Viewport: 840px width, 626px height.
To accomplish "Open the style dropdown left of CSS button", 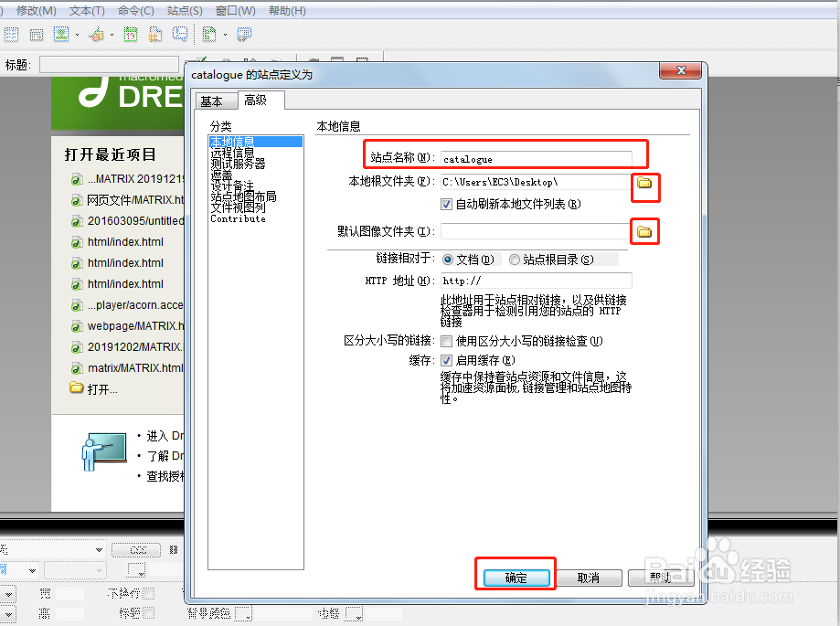I will 99,550.
